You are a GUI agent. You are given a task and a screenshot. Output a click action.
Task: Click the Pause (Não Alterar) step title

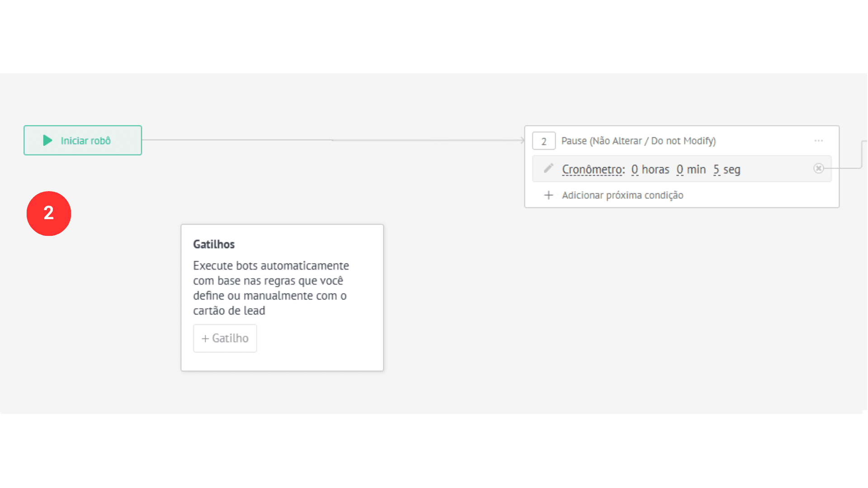point(638,141)
